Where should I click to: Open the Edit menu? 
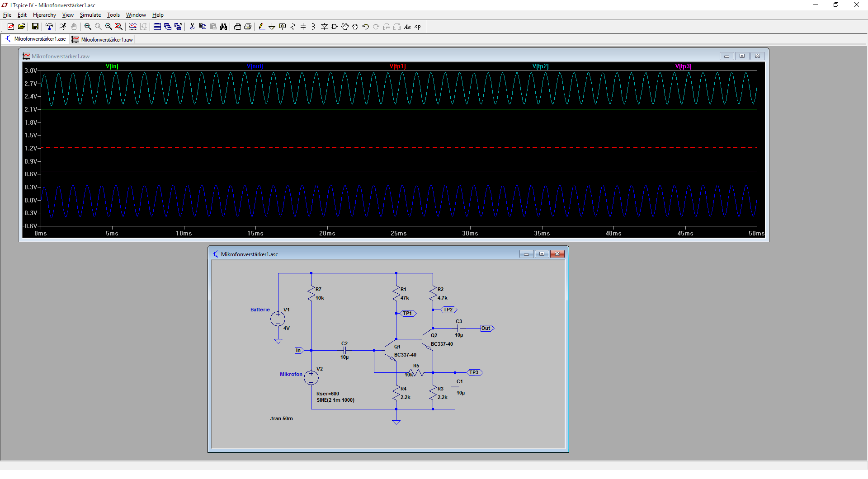coord(22,15)
